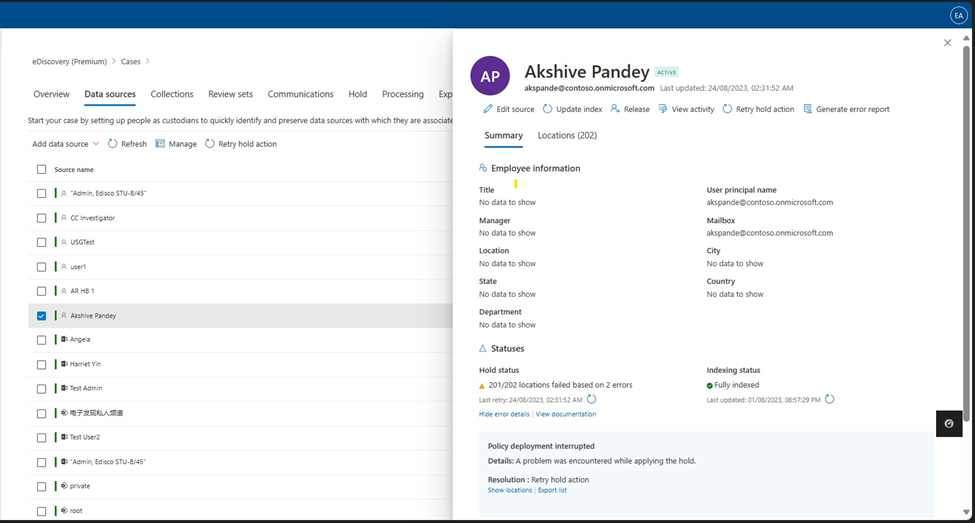Check the AR HB 1 checkbox
The width and height of the screenshot is (975, 523).
[41, 291]
